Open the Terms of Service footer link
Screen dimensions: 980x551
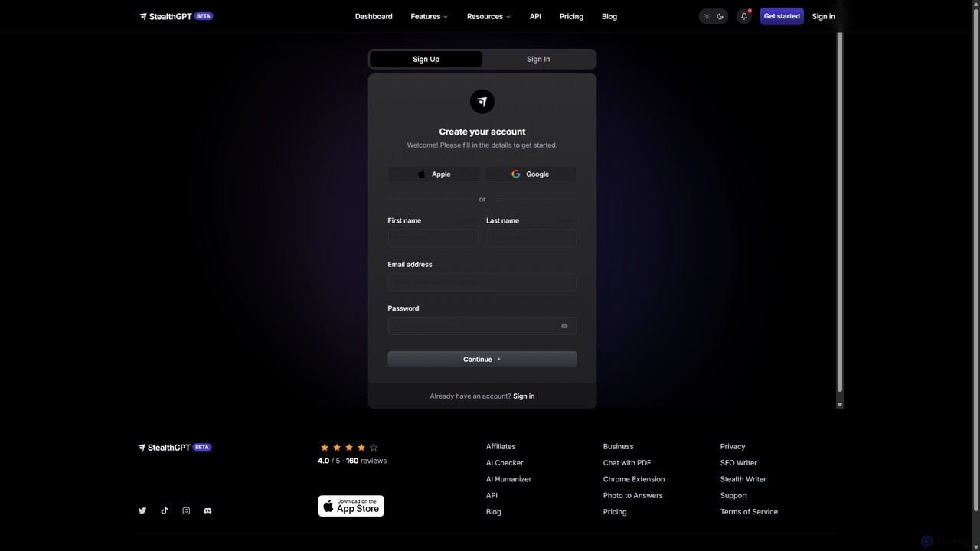pos(749,512)
